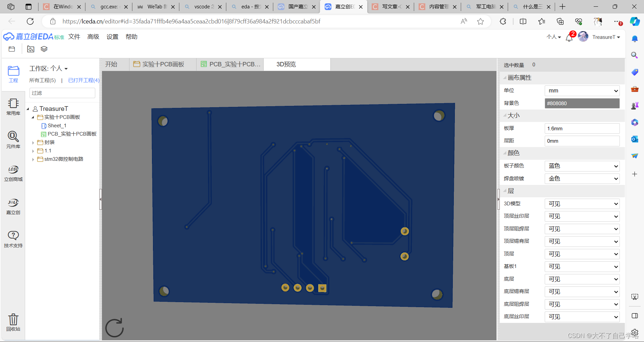Open the 常用库 common library icon

coord(13,107)
